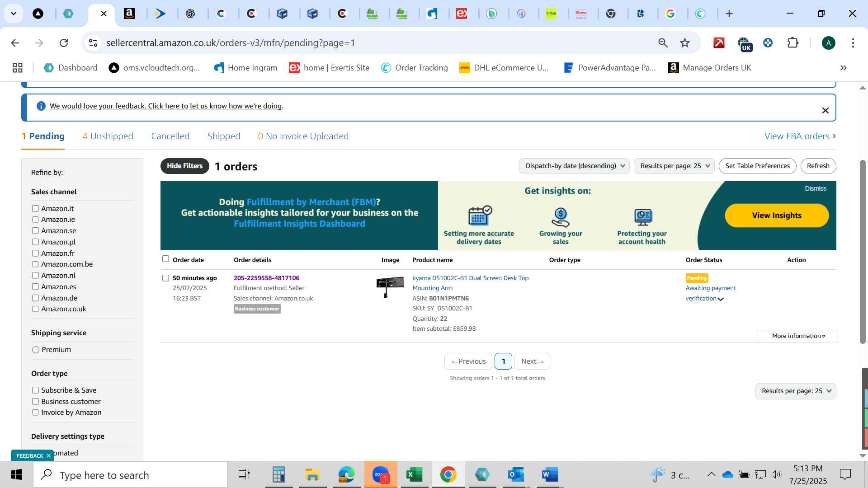Image resolution: width=868 pixels, height=488 pixels.
Task: Open a new browser tab
Action: [x=729, y=14]
